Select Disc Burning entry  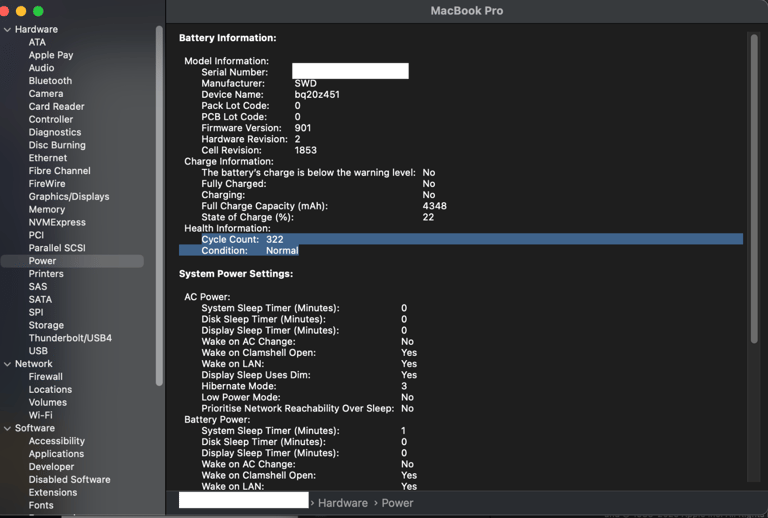pos(57,145)
